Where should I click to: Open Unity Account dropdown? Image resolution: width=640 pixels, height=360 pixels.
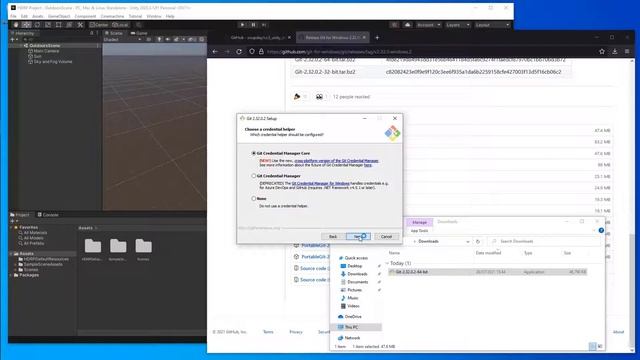[428, 25]
